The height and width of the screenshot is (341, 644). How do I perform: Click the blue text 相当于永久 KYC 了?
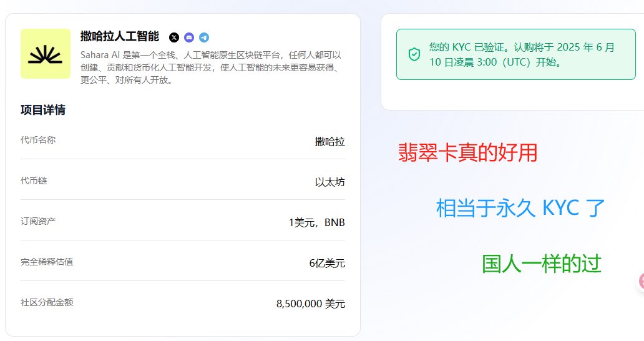pos(520,208)
